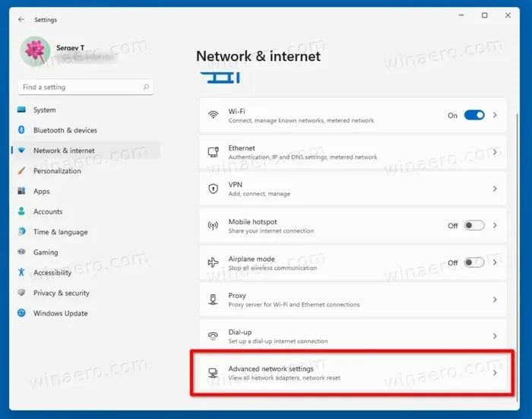Click the Sergey T account name
The width and height of the screenshot is (532, 419).
70,48
